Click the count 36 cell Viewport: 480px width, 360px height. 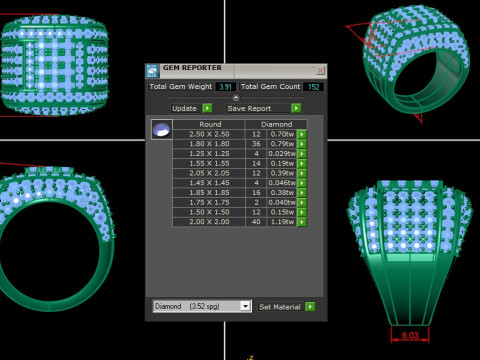pos(256,144)
